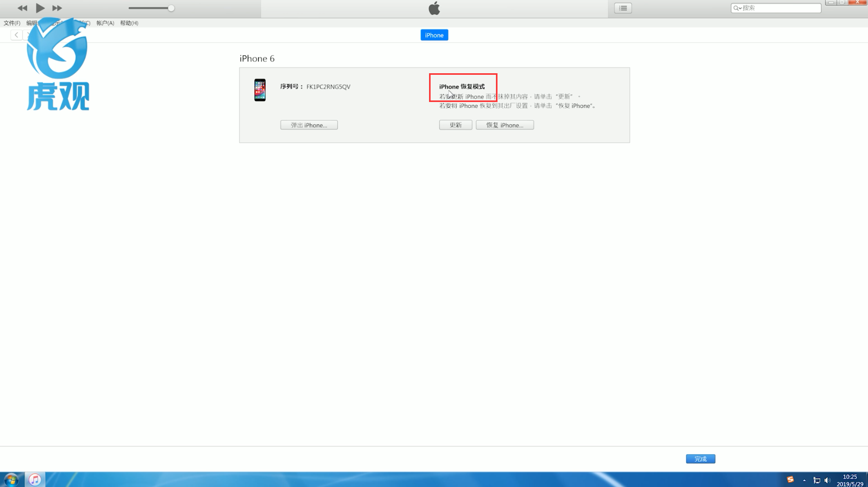Click the 弹出 iPhone... eject button
The width and height of the screenshot is (868, 487).
(x=309, y=125)
